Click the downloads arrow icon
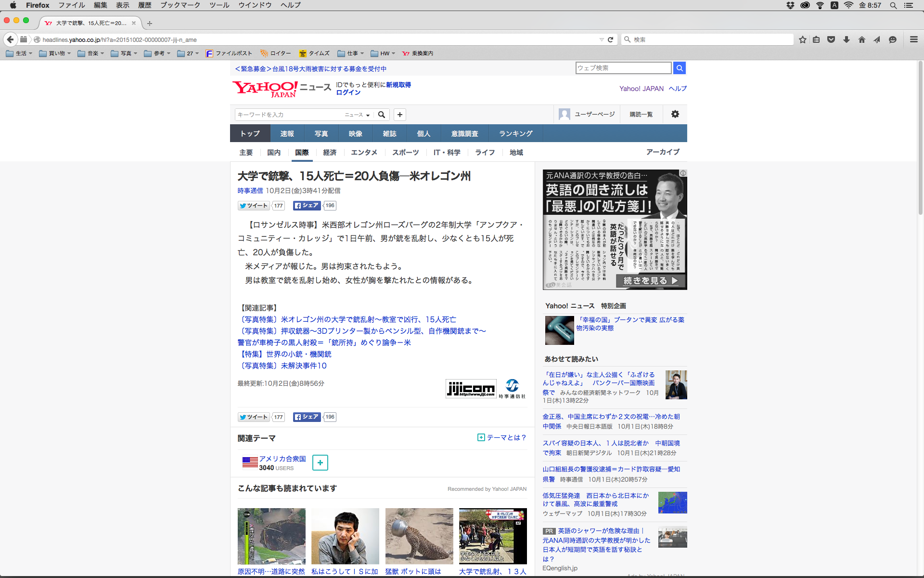Viewport: 924px width, 578px height. [x=847, y=39]
